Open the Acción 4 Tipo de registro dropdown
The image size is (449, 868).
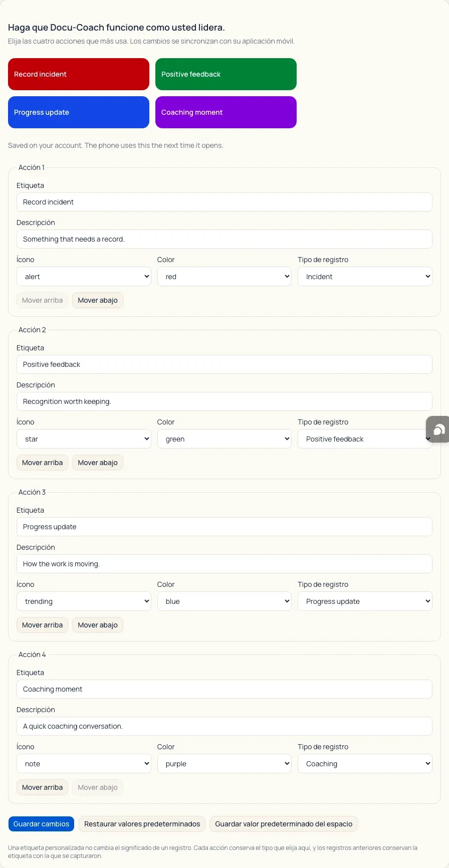tap(365, 764)
